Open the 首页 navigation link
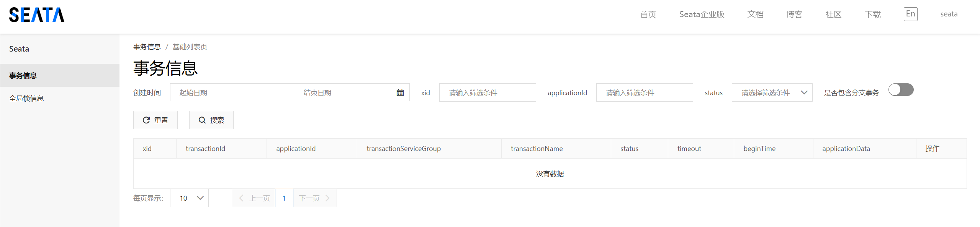This screenshot has width=980, height=227. pyautogui.click(x=648, y=15)
